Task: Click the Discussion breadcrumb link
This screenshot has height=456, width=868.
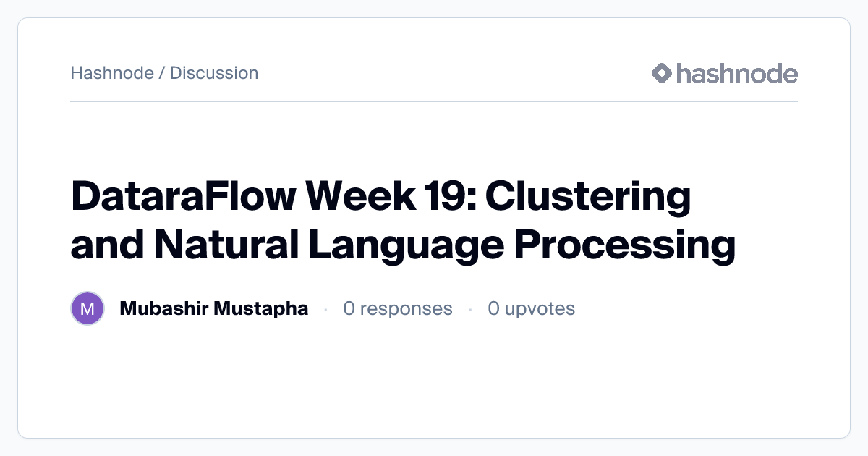Action: [x=214, y=73]
